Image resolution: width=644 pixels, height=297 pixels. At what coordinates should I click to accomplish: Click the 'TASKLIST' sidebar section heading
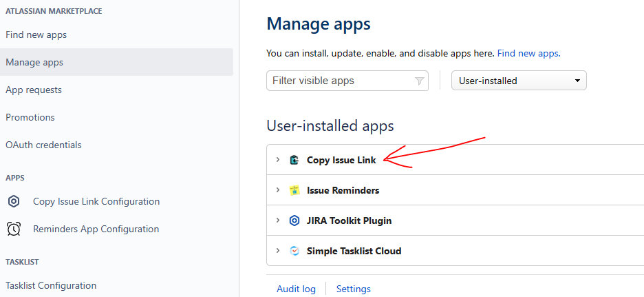point(23,262)
